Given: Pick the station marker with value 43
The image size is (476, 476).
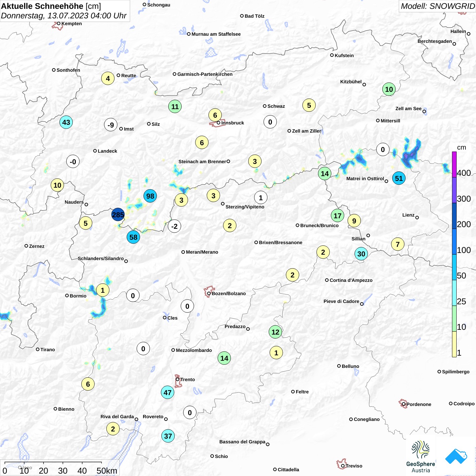Looking at the screenshot, I should click(66, 122).
